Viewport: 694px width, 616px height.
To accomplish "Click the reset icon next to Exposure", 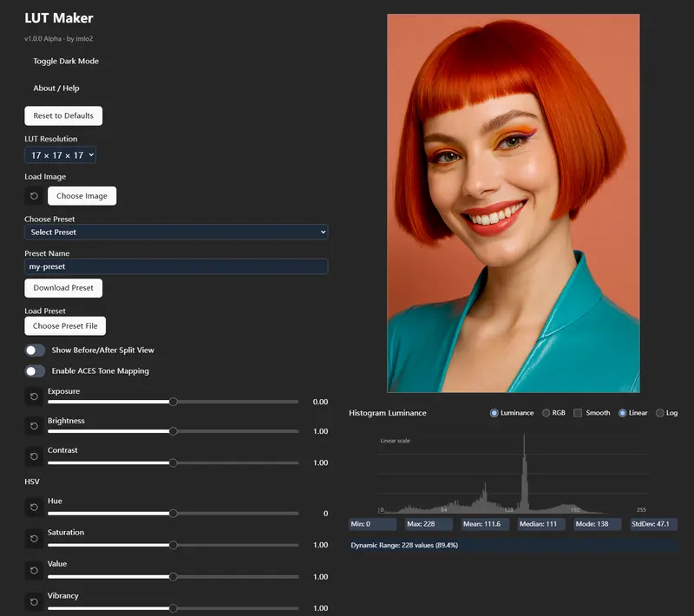I will coord(34,396).
